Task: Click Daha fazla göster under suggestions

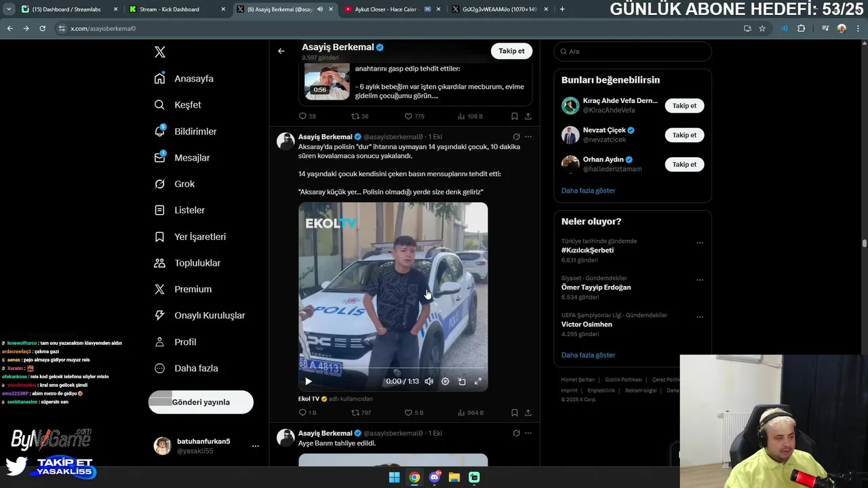Action: (588, 190)
